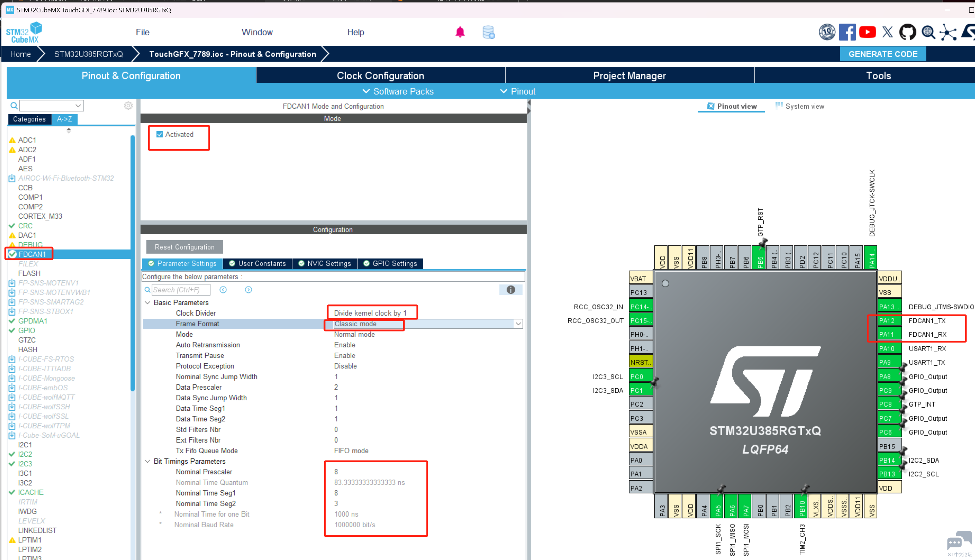Click the STM32U385RGTxQ breadcrumb

(x=89, y=54)
